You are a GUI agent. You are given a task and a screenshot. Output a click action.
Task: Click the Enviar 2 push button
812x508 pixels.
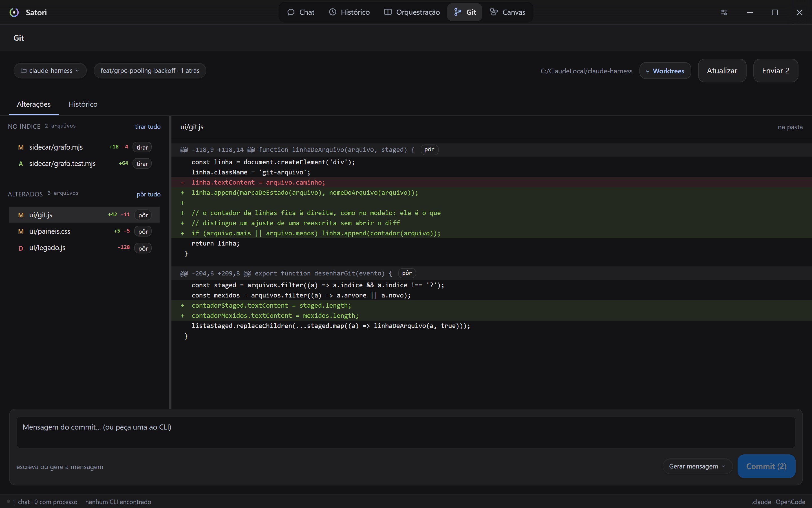[775, 71]
